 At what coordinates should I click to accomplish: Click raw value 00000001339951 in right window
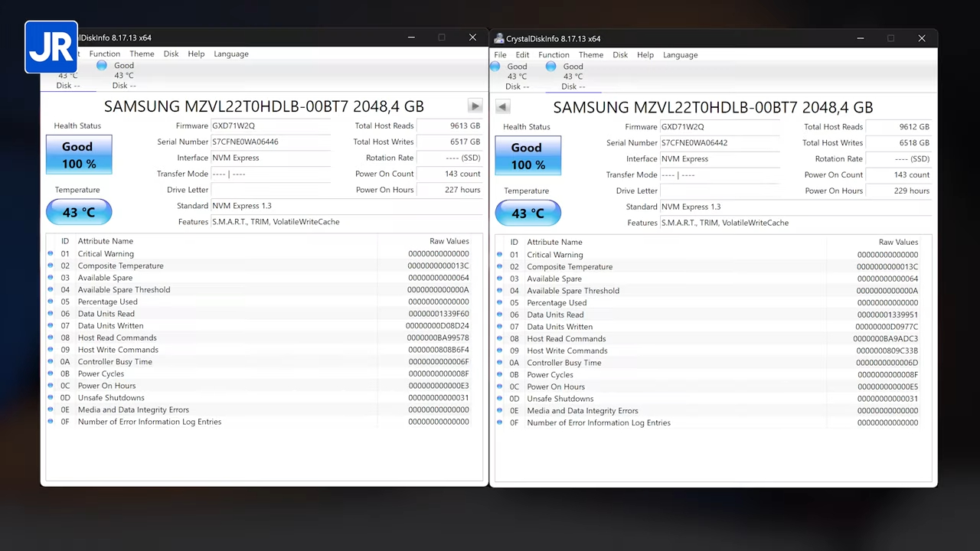click(x=887, y=315)
